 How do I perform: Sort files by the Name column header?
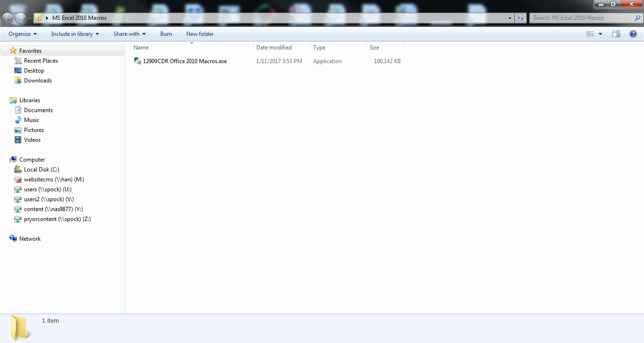(x=140, y=47)
